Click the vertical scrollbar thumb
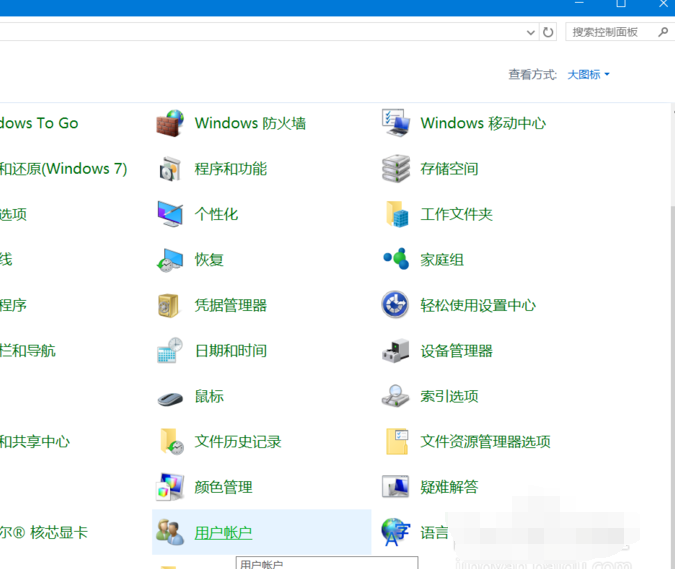The image size is (675, 569). click(x=672, y=387)
